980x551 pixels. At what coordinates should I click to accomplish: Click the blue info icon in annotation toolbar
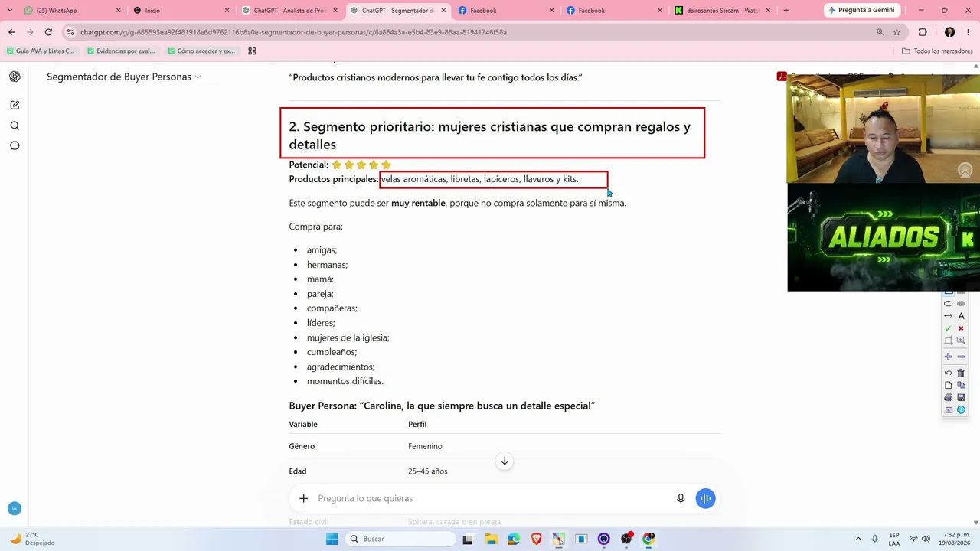tap(961, 410)
